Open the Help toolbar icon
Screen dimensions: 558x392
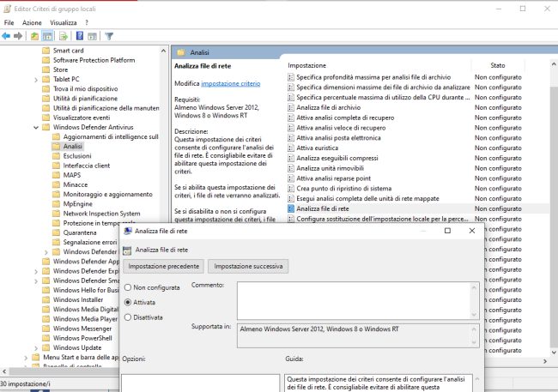(x=79, y=36)
